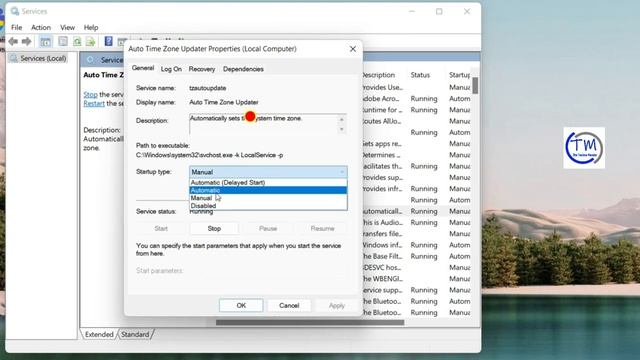Click the Restart the service link
640x360 pixels.
(94, 103)
